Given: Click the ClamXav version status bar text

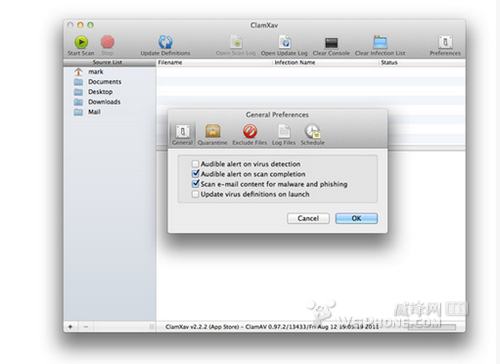Looking at the screenshot, I should click(x=272, y=327).
